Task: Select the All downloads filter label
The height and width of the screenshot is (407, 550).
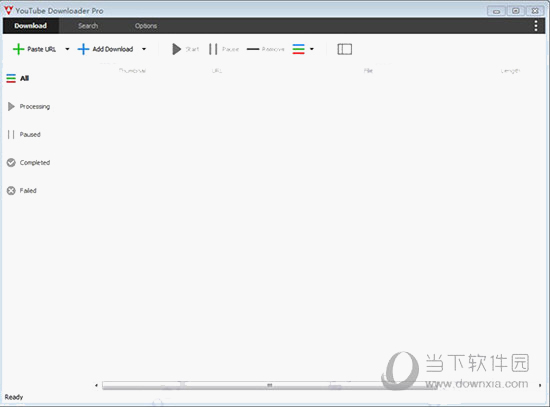Action: (x=24, y=78)
